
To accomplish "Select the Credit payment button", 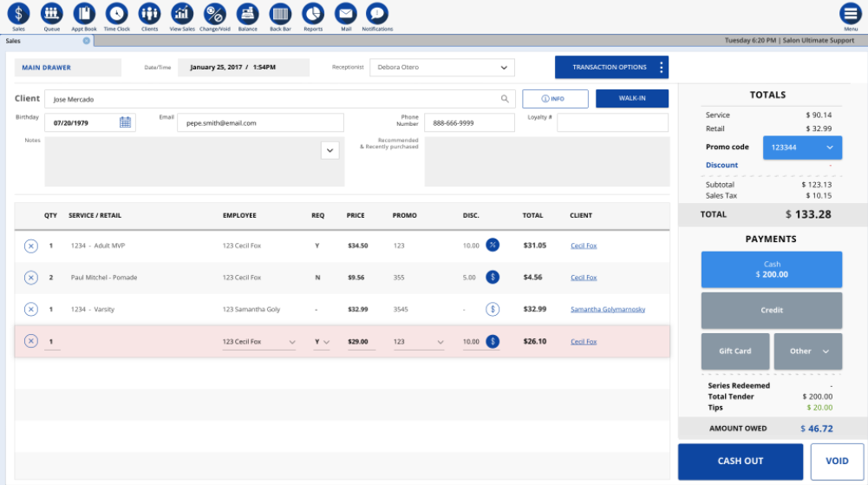I will (x=772, y=311).
